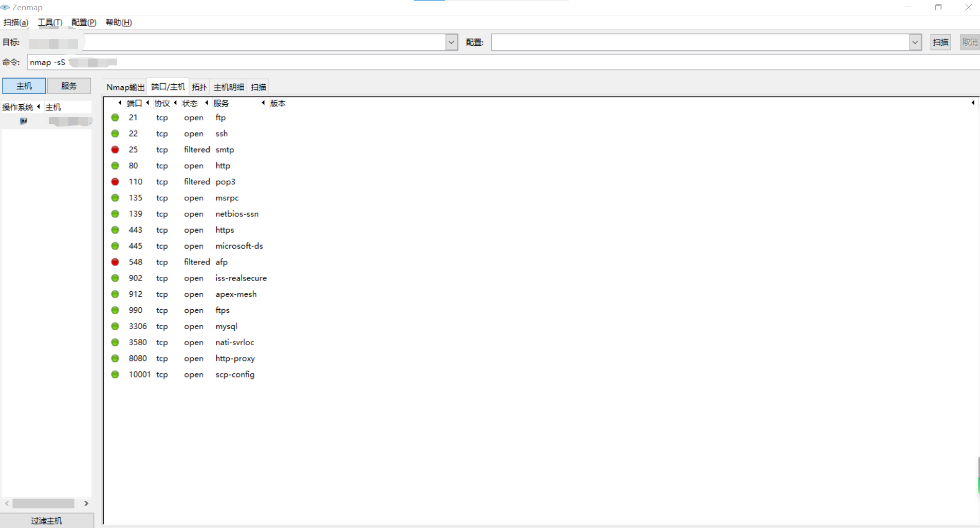This screenshot has height=528, width=980.
Task: Click the green status dot for port 443
Action: [115, 230]
